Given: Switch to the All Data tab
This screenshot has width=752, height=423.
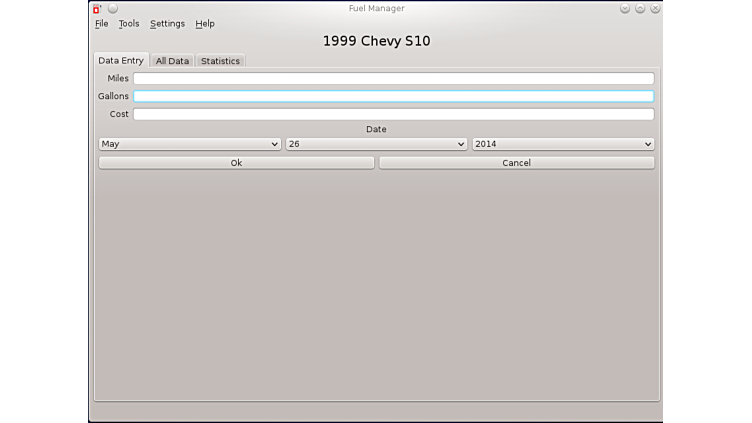Looking at the screenshot, I should click(x=172, y=61).
